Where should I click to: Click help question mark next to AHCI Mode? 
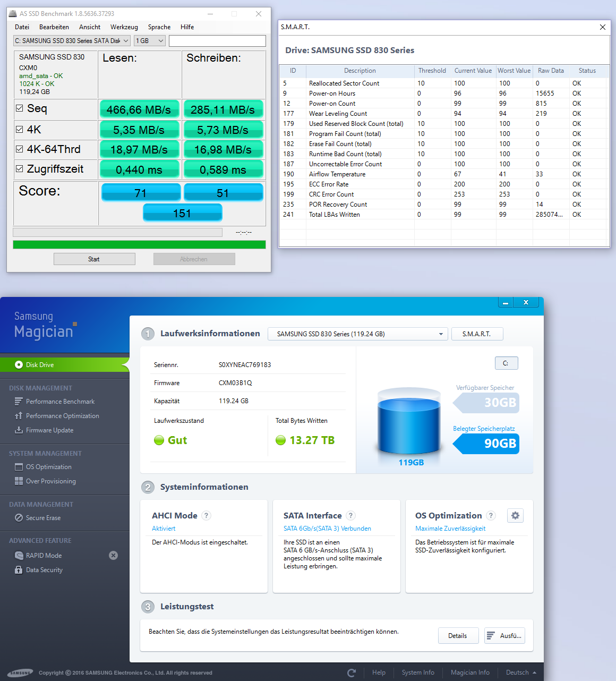click(207, 515)
